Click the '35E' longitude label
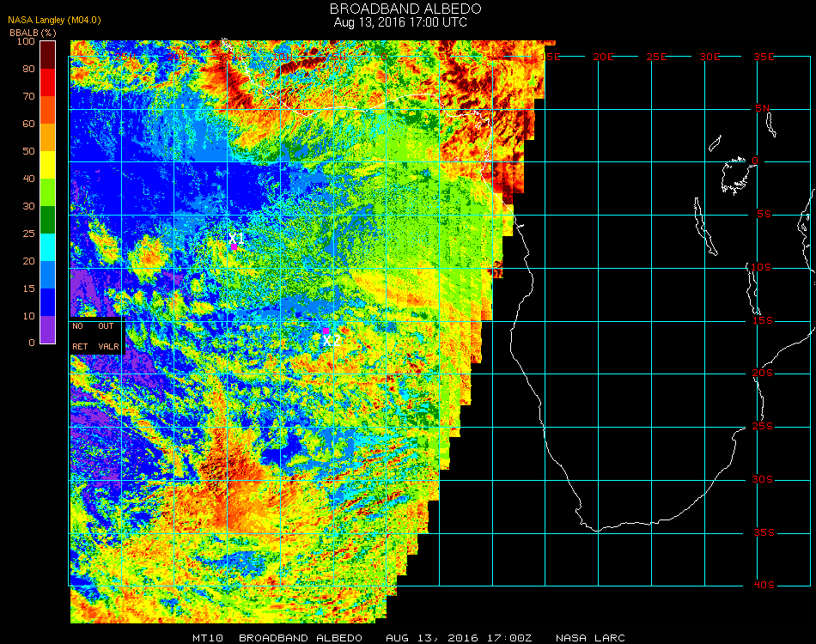The width and height of the screenshot is (816, 644). pyautogui.click(x=764, y=57)
